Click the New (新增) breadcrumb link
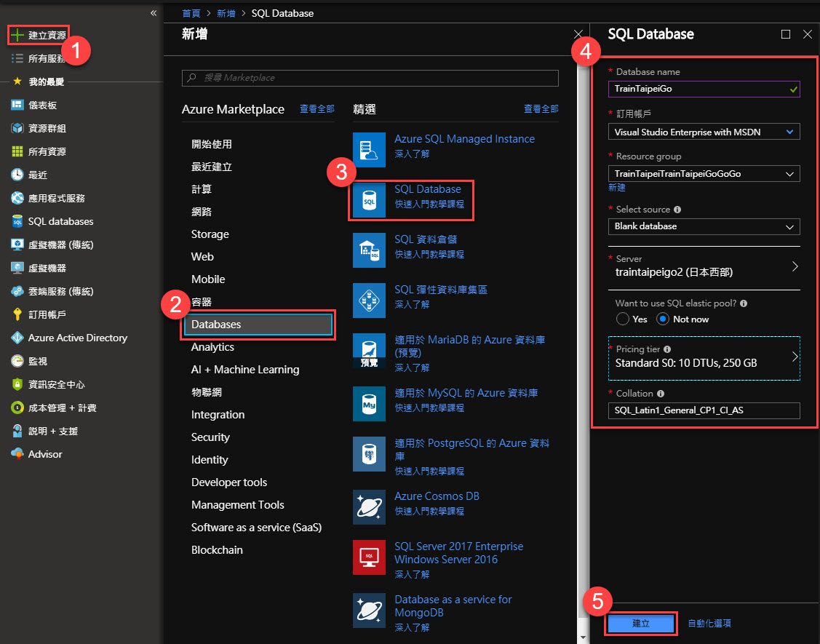The width and height of the screenshot is (820, 644). click(226, 13)
